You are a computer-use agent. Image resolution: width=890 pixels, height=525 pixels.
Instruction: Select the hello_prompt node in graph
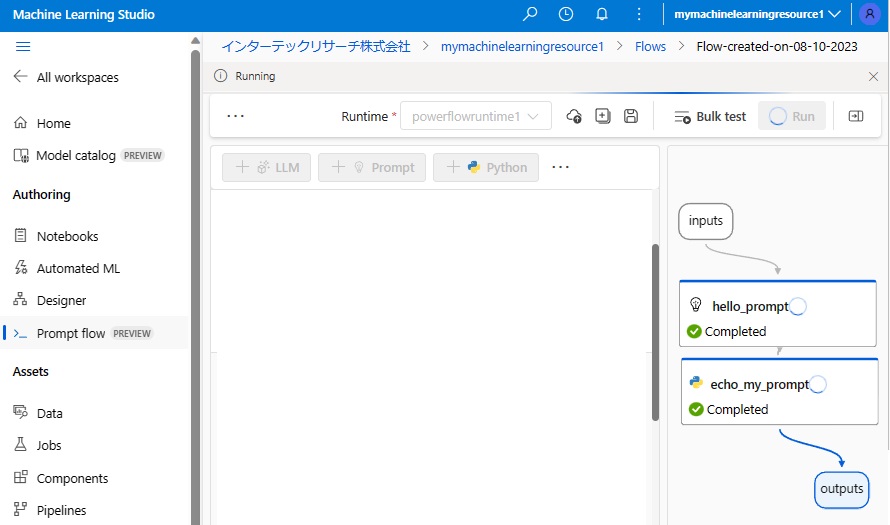tap(778, 313)
